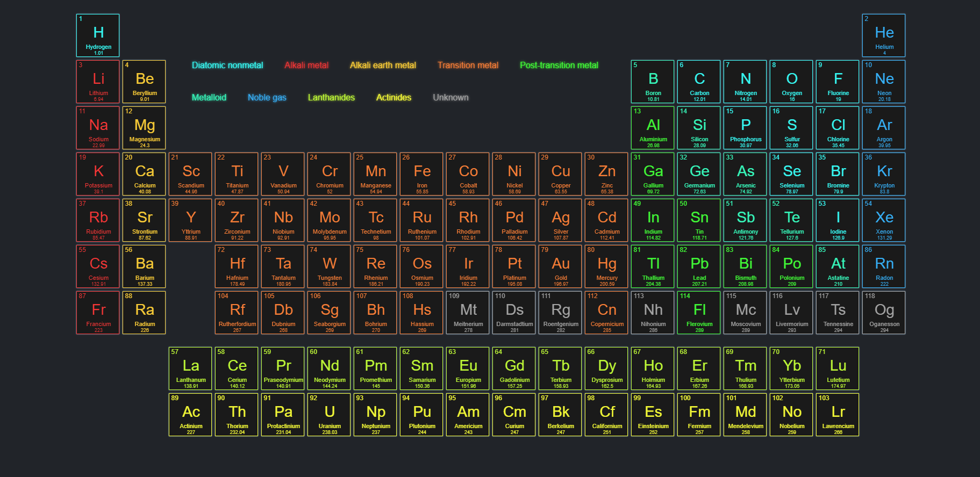Open the Potassium element card

(98, 174)
